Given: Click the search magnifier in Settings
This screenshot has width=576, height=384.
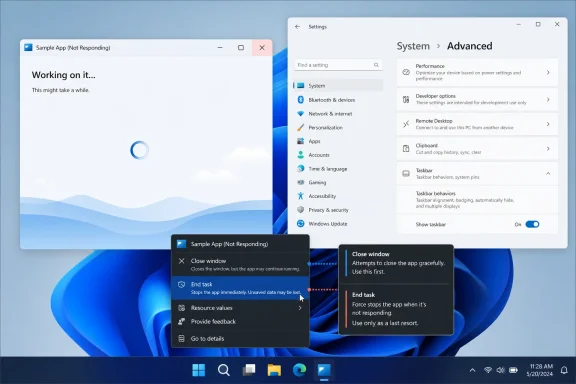Looking at the screenshot, I should point(376,65).
